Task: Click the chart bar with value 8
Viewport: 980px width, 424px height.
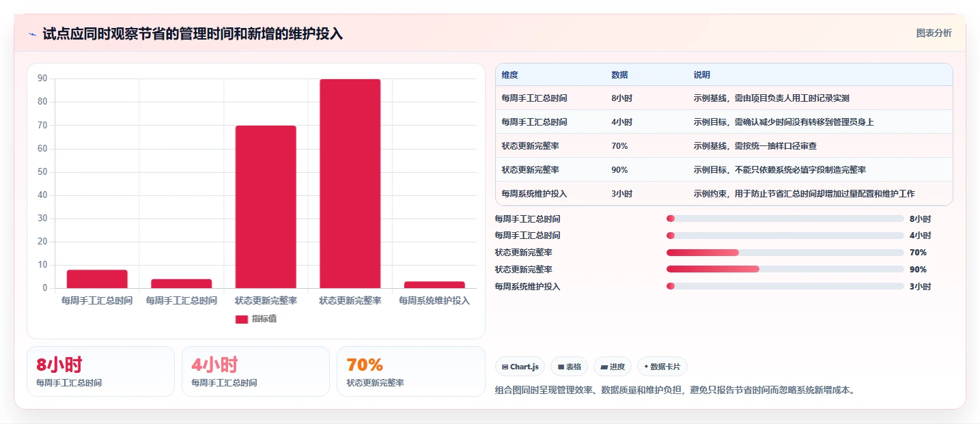Action: pos(97,279)
